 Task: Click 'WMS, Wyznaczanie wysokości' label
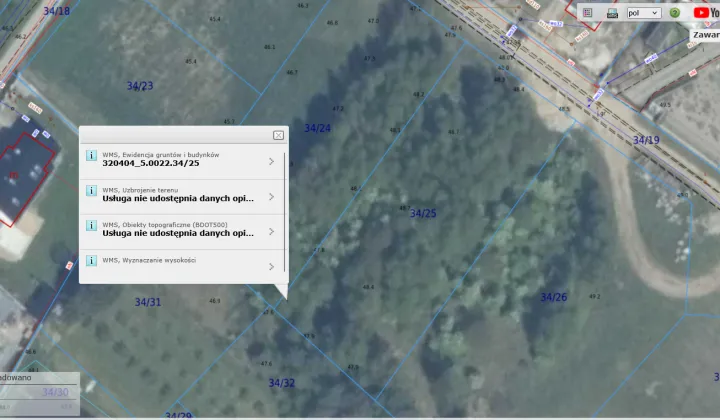pyautogui.click(x=149, y=260)
